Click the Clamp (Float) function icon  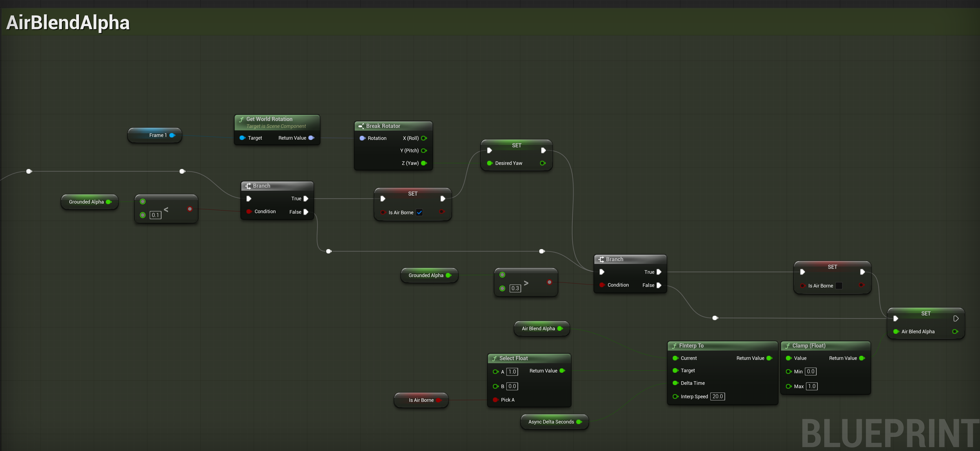[788, 346]
